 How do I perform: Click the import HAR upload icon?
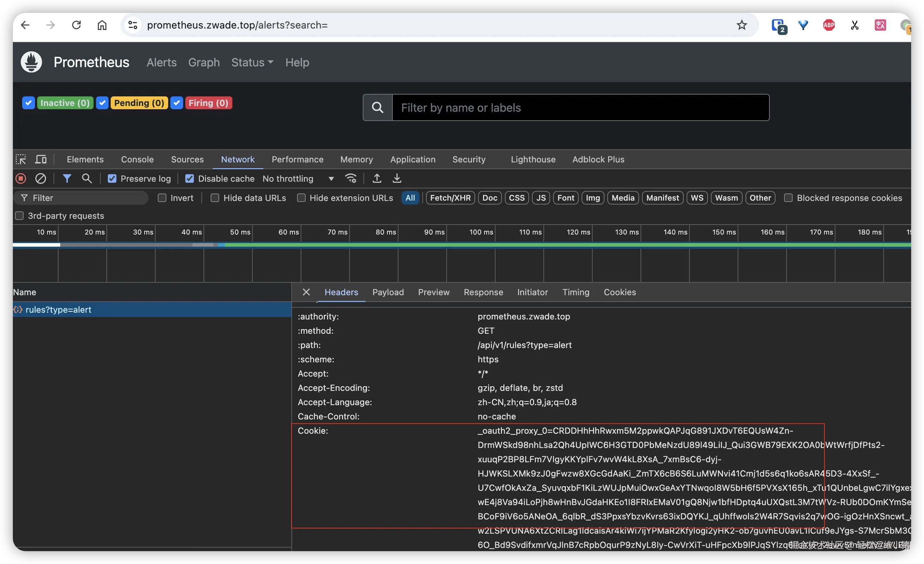coord(377,178)
